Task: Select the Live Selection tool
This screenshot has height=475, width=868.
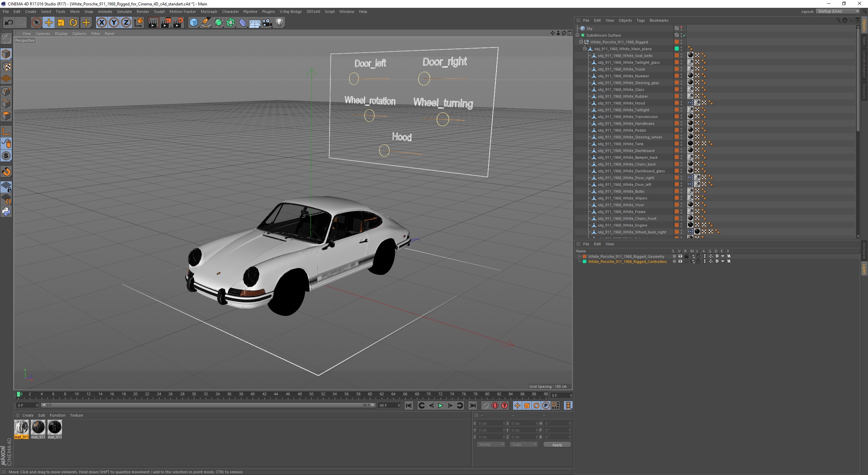Action: [36, 23]
